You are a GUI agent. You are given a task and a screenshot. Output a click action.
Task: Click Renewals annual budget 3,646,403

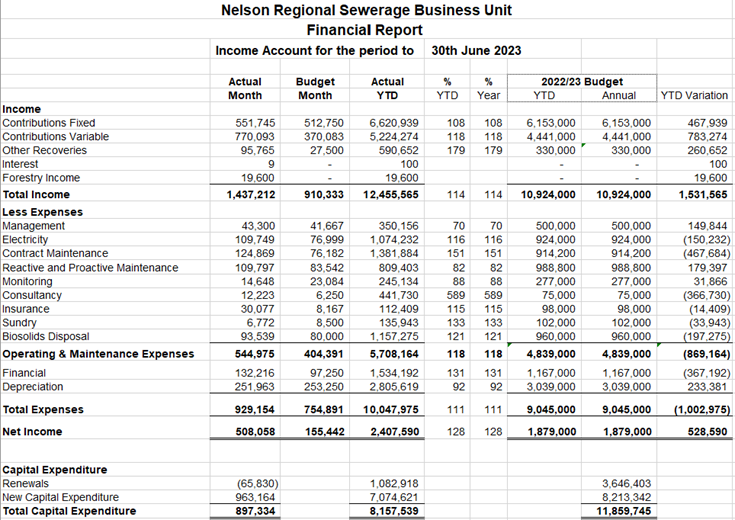pos(626,483)
